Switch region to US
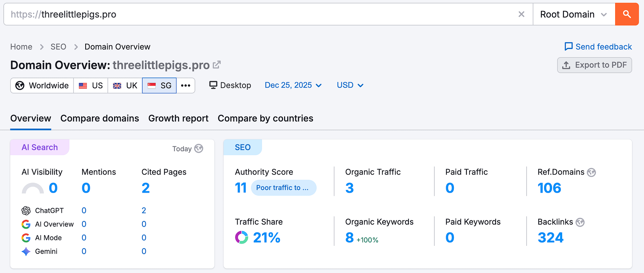The height and width of the screenshot is (273, 644). pos(91,85)
